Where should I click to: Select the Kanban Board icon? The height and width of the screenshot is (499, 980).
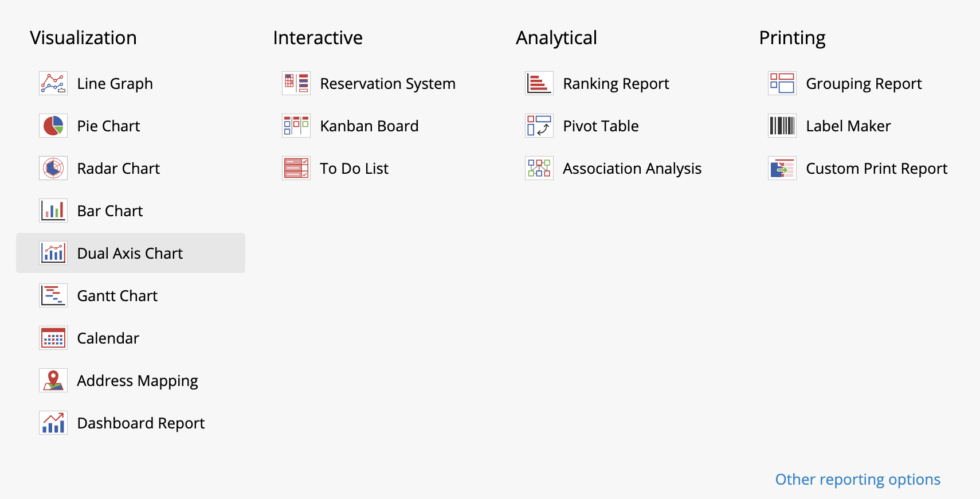pyautogui.click(x=296, y=126)
